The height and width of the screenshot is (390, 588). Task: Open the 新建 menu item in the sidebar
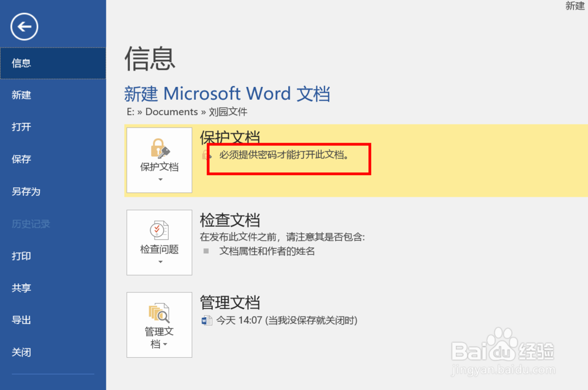point(53,95)
